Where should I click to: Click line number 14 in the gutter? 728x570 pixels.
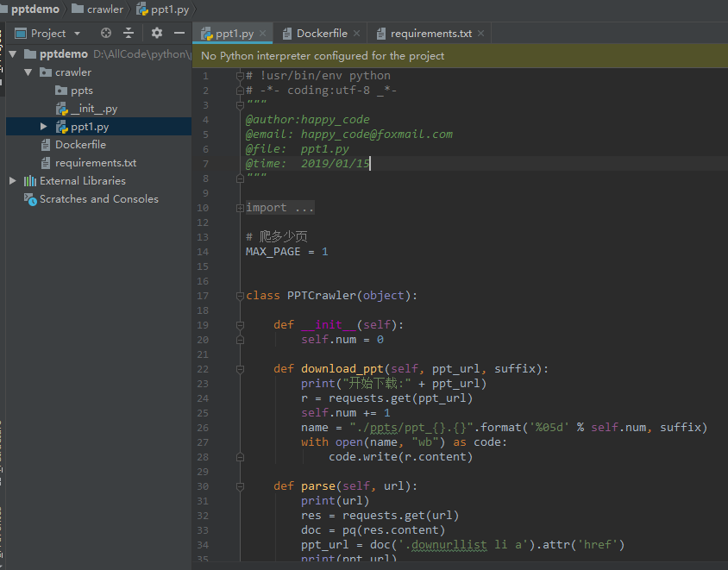pos(203,252)
